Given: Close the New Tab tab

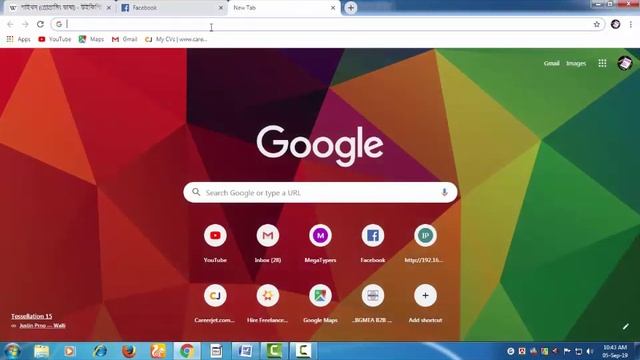Looking at the screenshot, I should click(x=333, y=8).
